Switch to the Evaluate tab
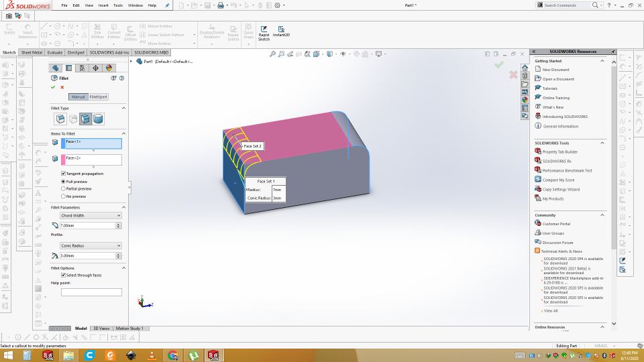Image resolution: width=644 pixels, height=362 pixels. pos(55,52)
